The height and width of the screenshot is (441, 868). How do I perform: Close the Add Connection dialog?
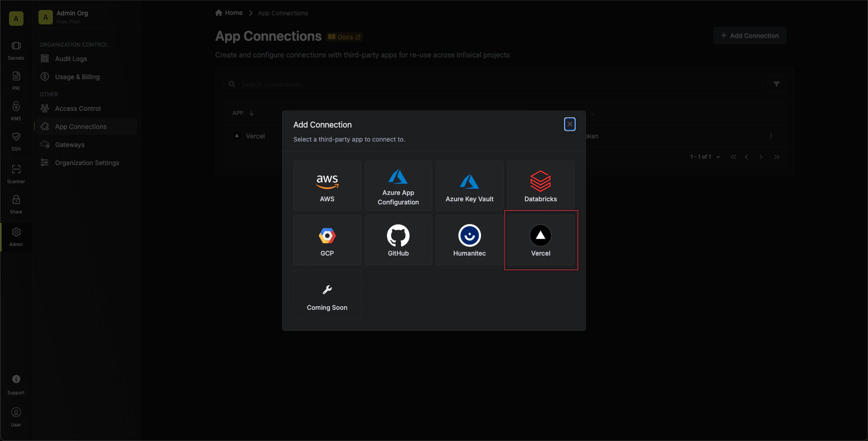tap(570, 124)
